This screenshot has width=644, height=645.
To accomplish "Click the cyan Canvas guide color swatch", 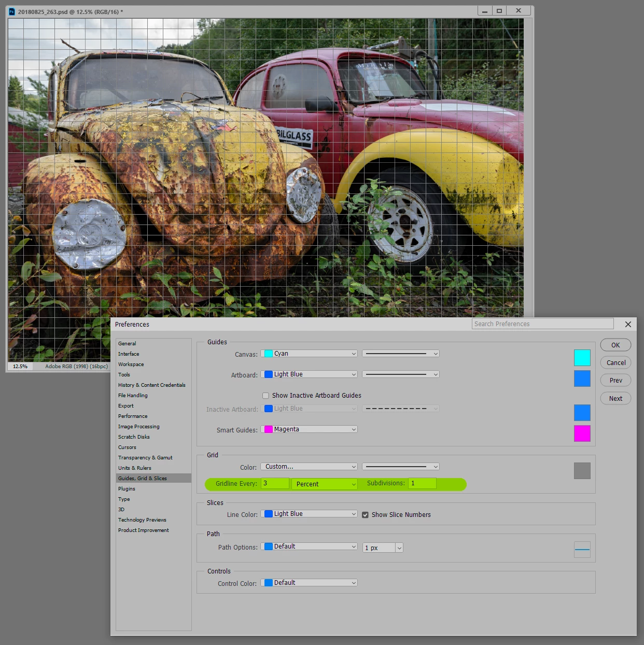I will [x=582, y=358].
